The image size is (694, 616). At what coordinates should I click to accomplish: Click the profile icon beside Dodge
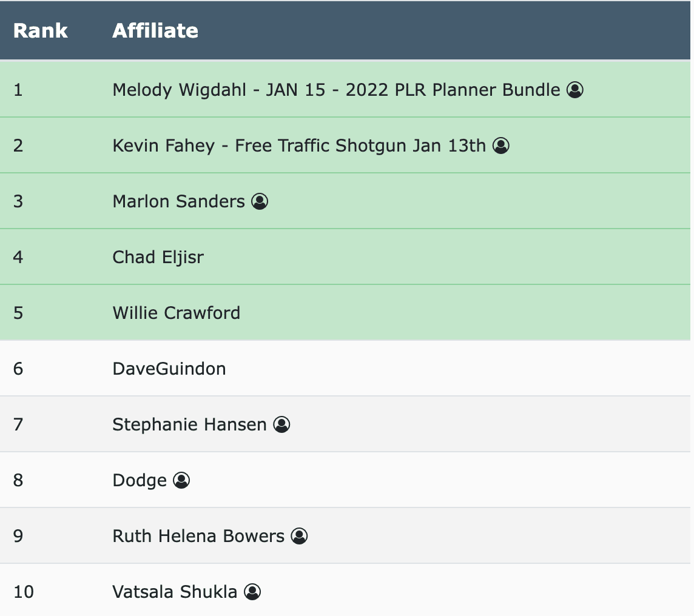[x=181, y=480]
